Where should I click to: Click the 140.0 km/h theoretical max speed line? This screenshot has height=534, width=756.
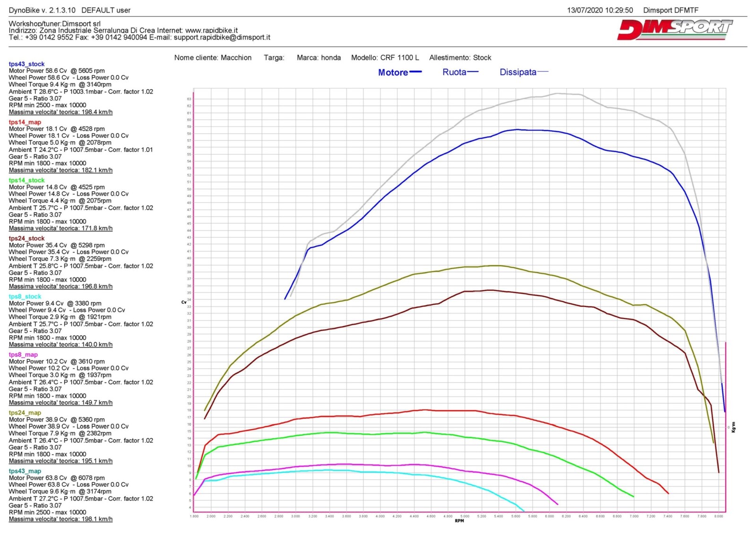point(60,345)
